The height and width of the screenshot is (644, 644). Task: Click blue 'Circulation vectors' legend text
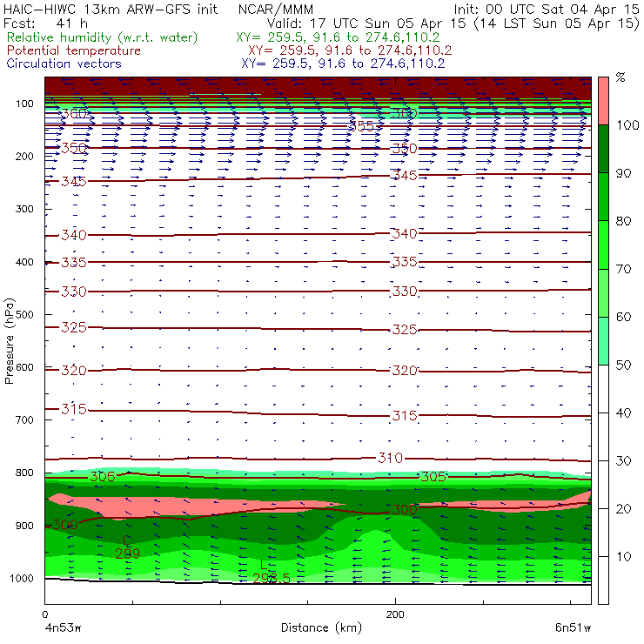pyautogui.click(x=64, y=64)
